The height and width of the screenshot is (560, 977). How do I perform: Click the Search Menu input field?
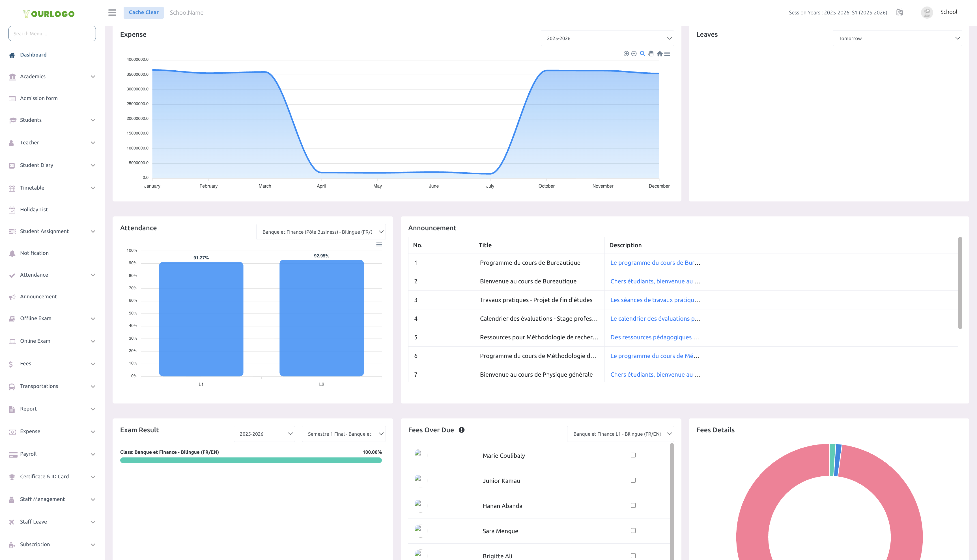51,33
